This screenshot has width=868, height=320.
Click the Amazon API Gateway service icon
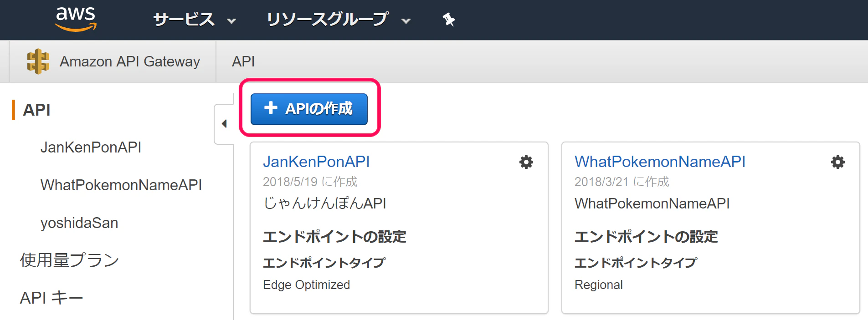(38, 61)
